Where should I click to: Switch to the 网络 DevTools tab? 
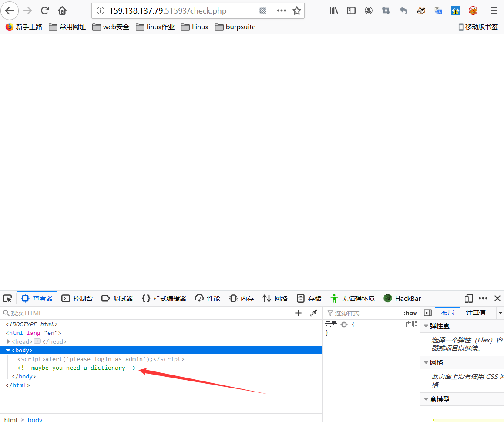point(275,298)
